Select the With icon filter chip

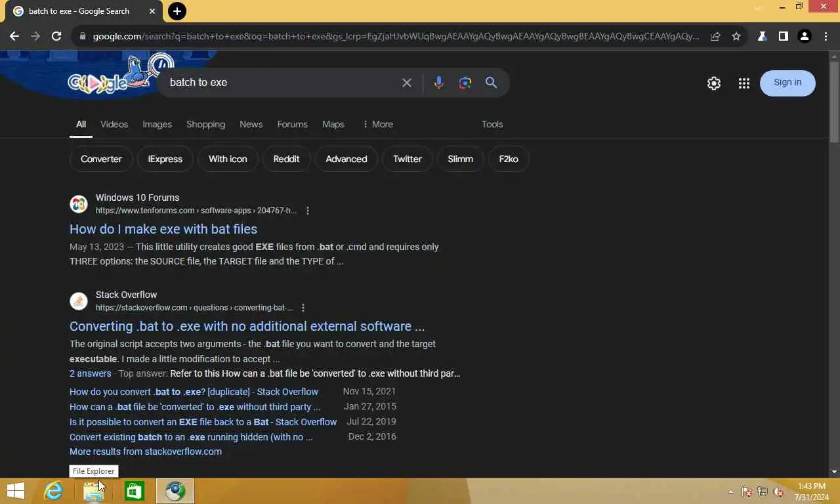click(228, 159)
